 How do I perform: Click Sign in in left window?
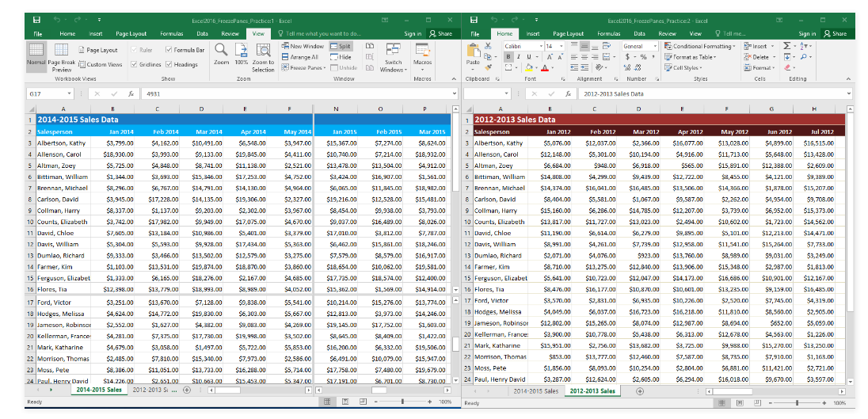click(413, 34)
